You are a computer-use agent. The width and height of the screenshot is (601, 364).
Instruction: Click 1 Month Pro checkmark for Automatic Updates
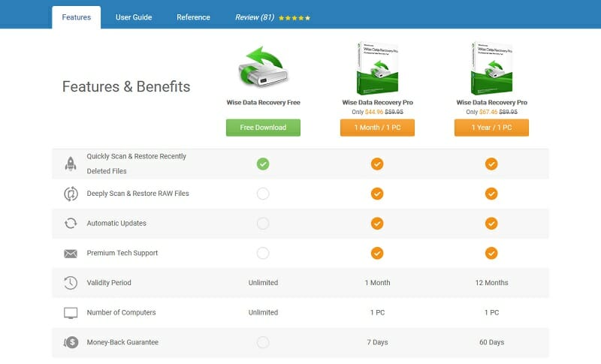377,223
